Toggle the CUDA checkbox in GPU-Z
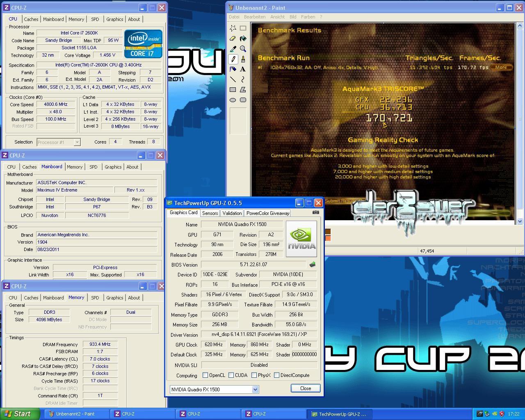The height and width of the screenshot is (420, 525). click(231, 375)
